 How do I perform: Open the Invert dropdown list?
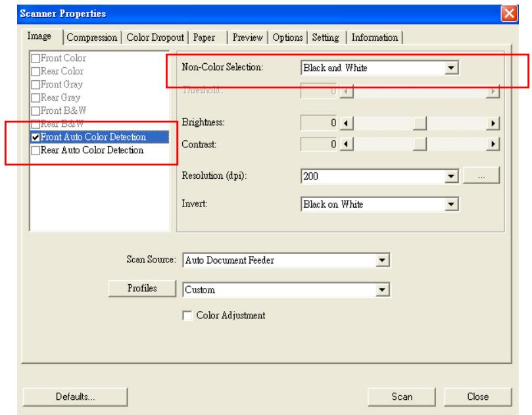point(450,205)
